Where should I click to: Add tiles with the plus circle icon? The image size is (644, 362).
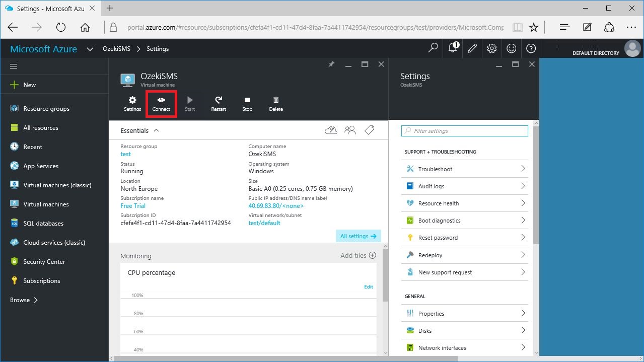point(373,255)
